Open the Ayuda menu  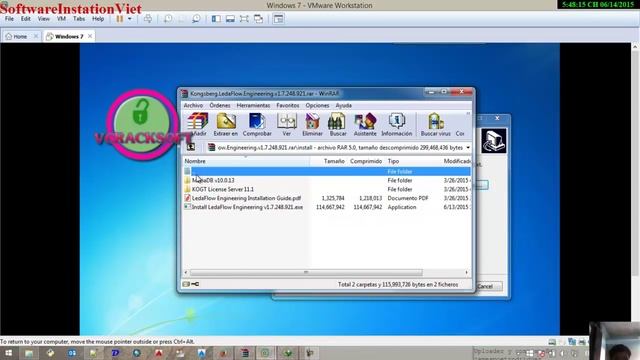coord(343,105)
